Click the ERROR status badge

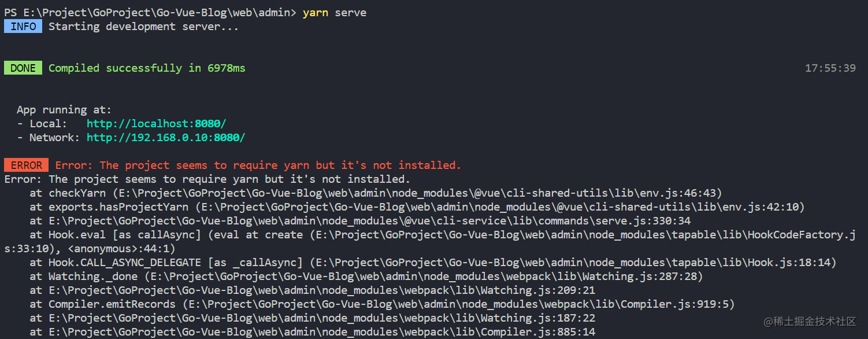tap(26, 165)
